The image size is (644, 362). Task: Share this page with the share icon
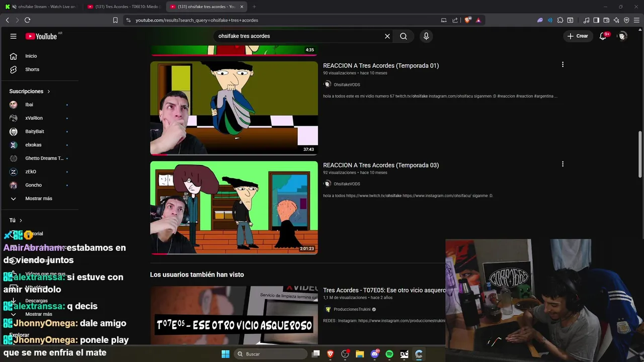click(455, 20)
